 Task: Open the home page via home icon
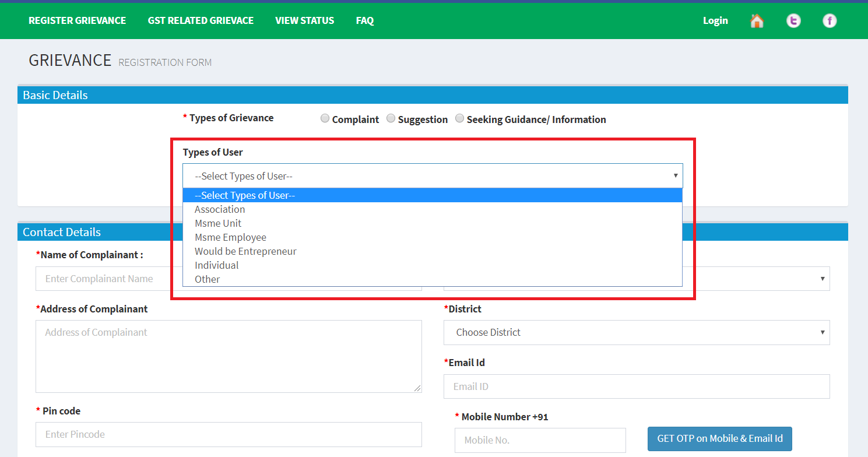pos(756,20)
